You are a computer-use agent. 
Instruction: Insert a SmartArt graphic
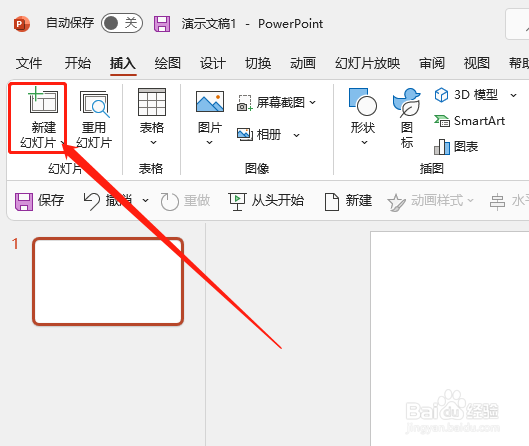point(469,121)
